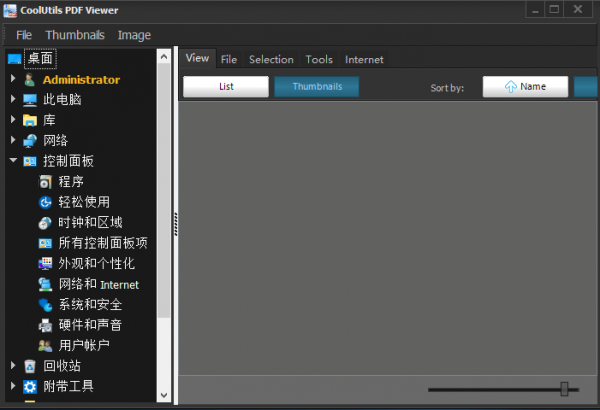The width and height of the screenshot is (600, 410).
Task: Click the thumbnail size slider handle
Action: (565, 389)
